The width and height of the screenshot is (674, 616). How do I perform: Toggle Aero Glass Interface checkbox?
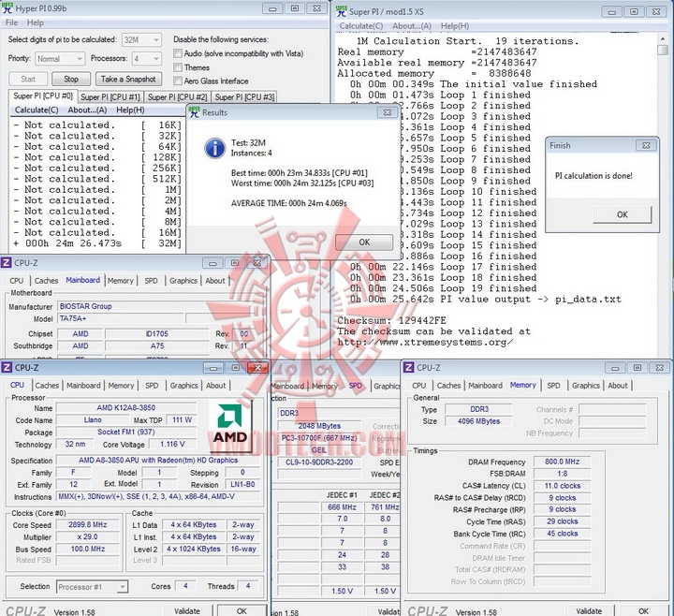[178, 81]
